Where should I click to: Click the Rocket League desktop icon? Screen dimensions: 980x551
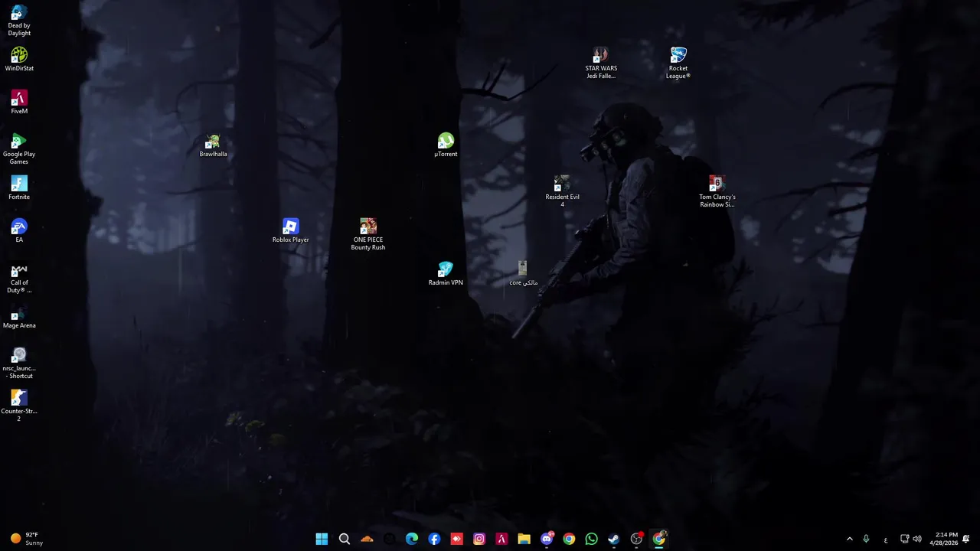pos(678,64)
